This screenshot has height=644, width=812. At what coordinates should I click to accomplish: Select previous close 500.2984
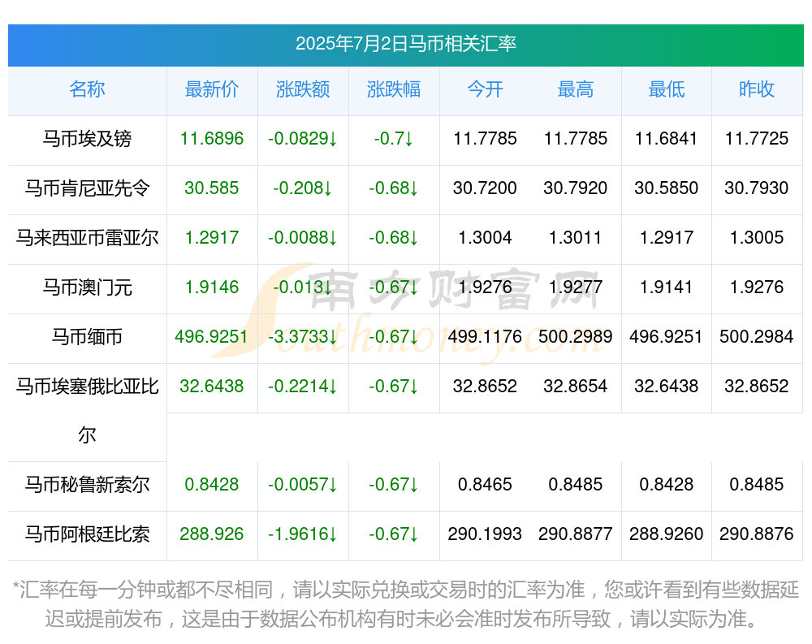click(757, 337)
